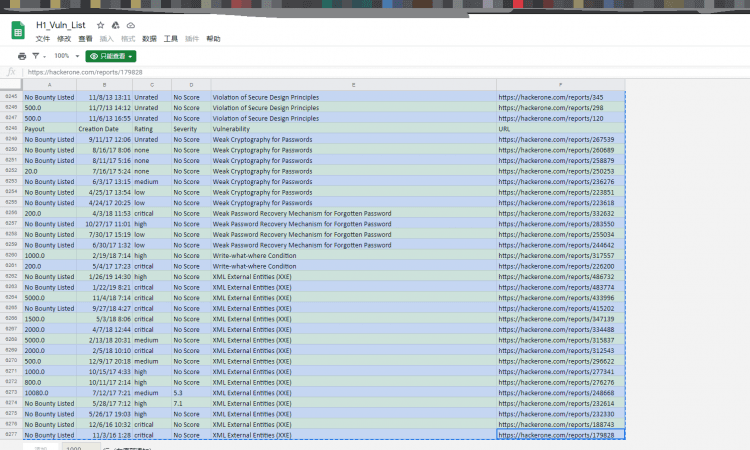Open the 文件 (File) menu
Image resolution: width=750 pixels, height=450 pixels.
click(43, 38)
